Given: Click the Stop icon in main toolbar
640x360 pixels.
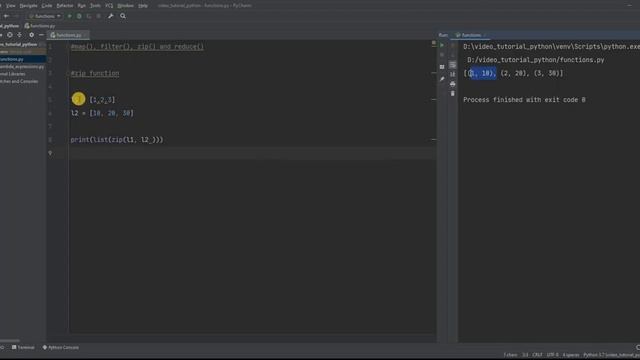Looking at the screenshot, I should pos(99,16).
